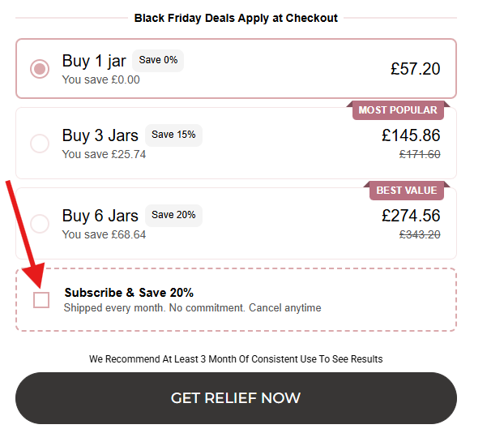This screenshot has height=429, width=504.
Task: Choose the Buy 3 Jars radio option
Action: (x=40, y=144)
